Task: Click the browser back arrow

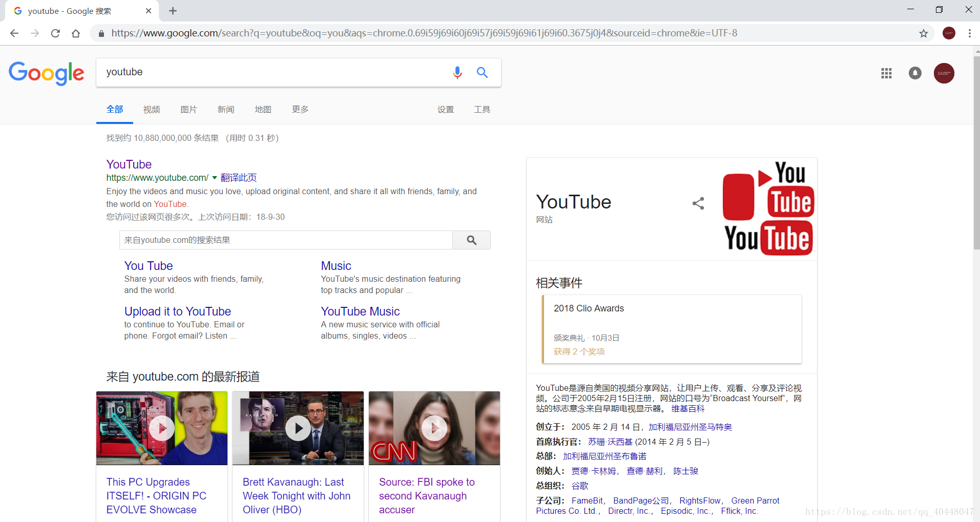Action: [14, 33]
